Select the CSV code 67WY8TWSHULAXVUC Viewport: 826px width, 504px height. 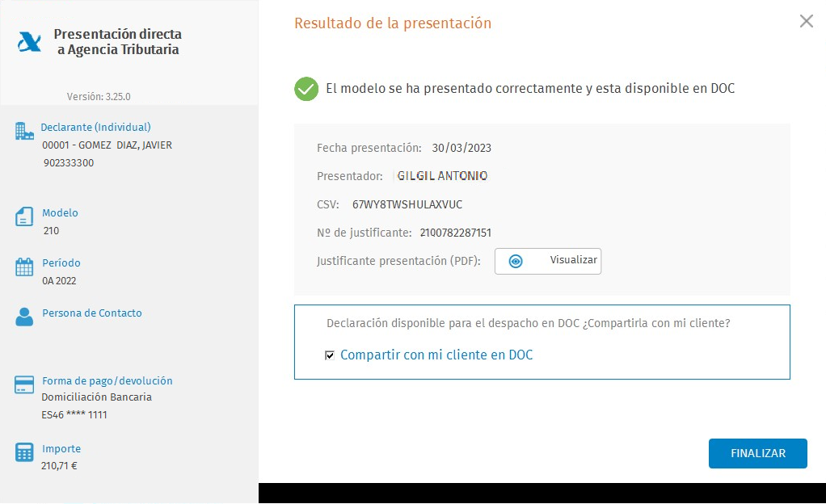[407, 204]
